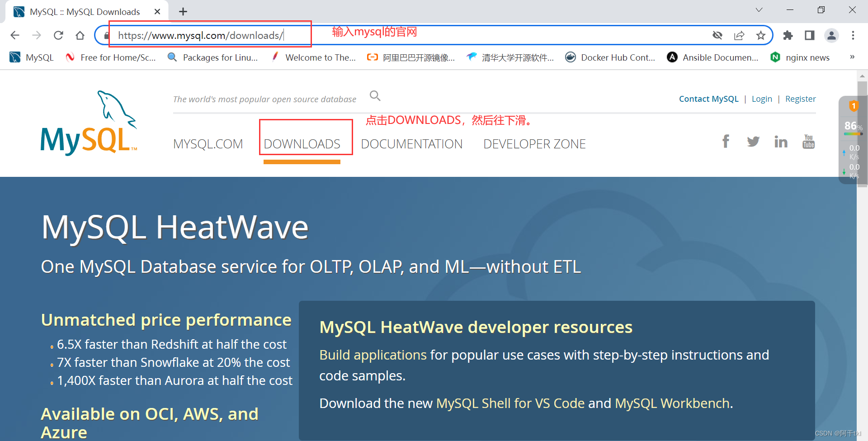
Task: Click the orange shield badge in floating widget
Action: (x=854, y=106)
